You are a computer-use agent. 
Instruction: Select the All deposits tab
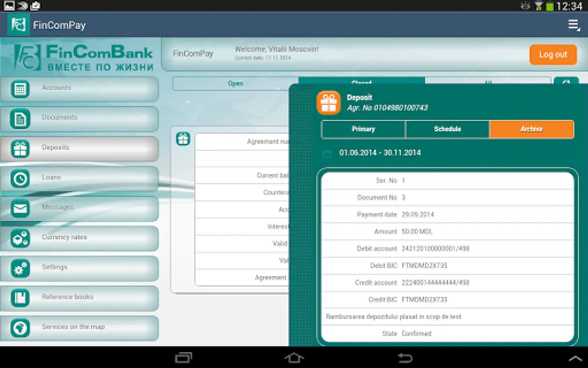(x=488, y=81)
